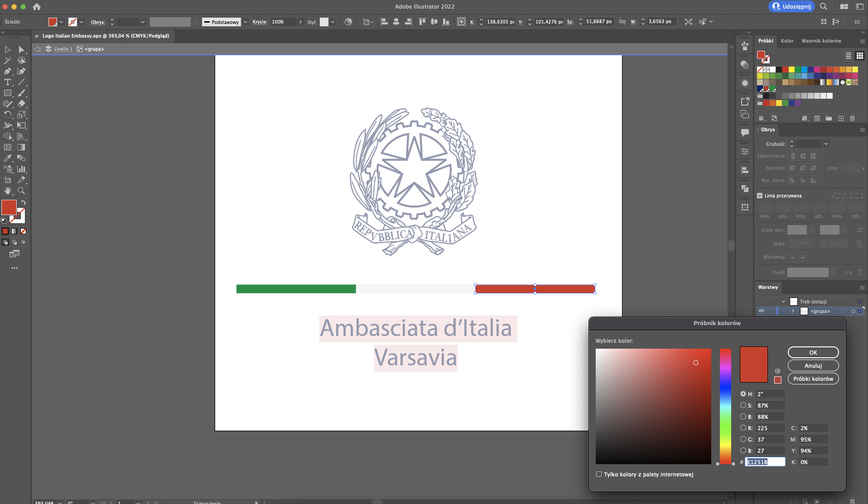Select Logo Italian Embassy.eps document tab
The width and height of the screenshot is (868, 504).
coord(106,36)
